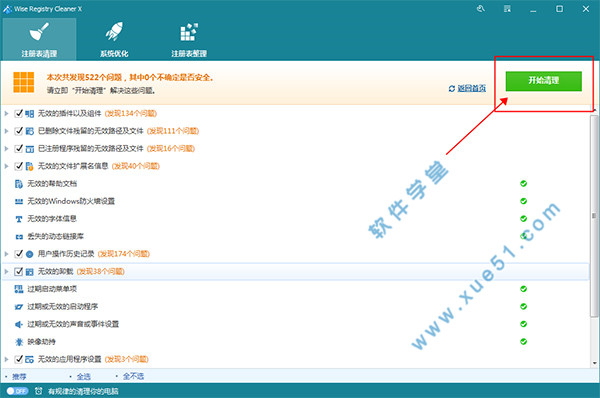This screenshot has height=398, width=600.
Task: Switch to the 系统优化 tab
Action: [114, 39]
